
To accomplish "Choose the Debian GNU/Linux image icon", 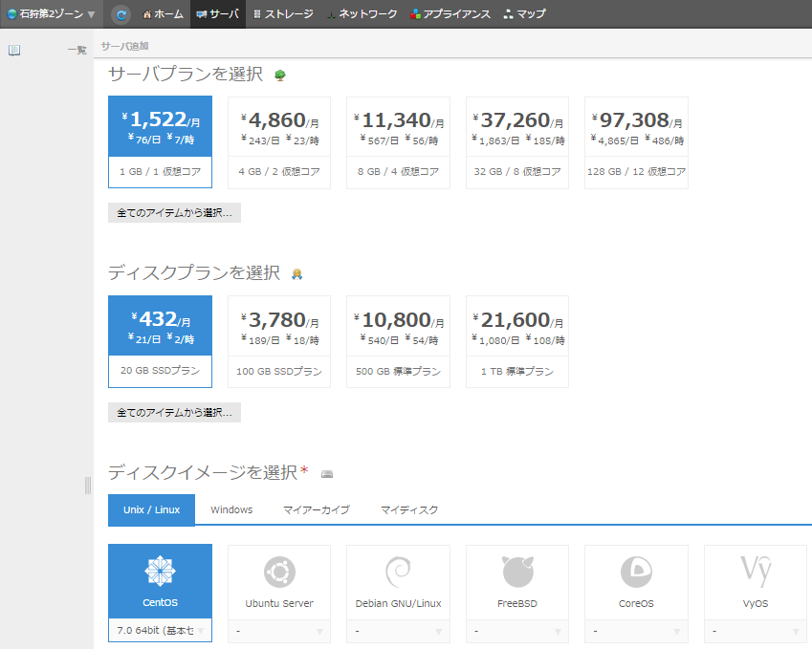I will (x=398, y=573).
